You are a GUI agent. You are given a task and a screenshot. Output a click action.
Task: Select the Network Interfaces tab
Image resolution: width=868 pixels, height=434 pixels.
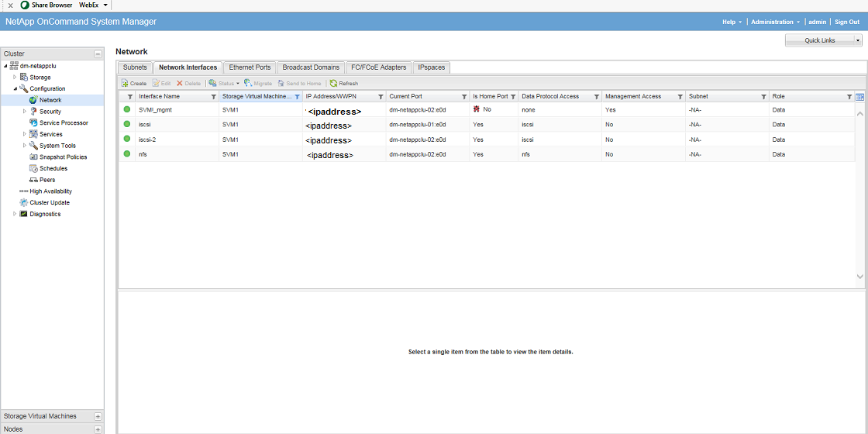[188, 67]
